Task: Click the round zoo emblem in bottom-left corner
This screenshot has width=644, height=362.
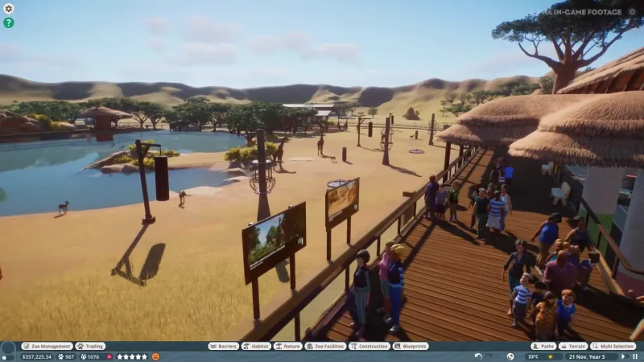Action: coord(8,349)
